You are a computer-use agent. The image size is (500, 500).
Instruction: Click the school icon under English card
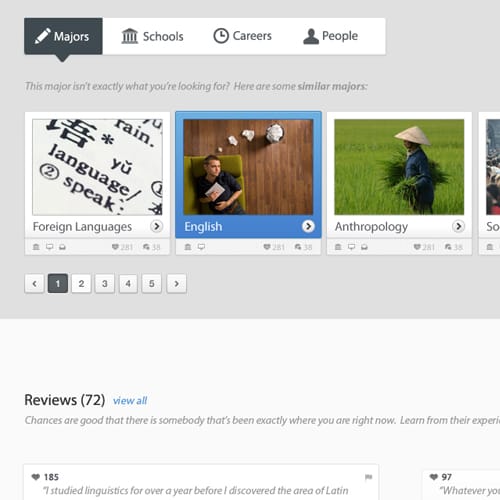(x=188, y=247)
